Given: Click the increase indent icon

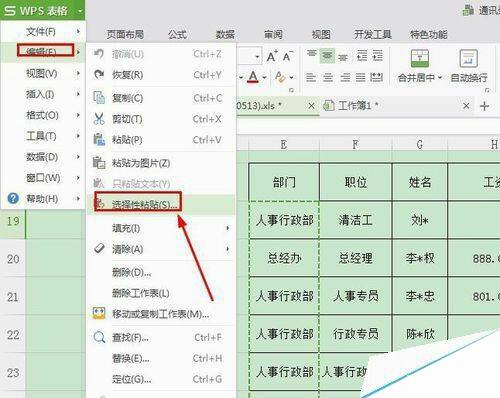Looking at the screenshot, I should 377,55.
